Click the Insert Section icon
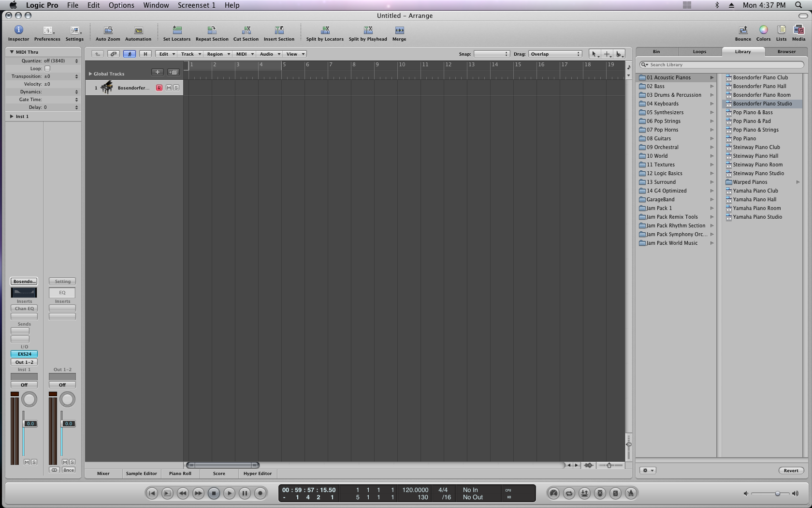The height and width of the screenshot is (508, 812). pos(279,33)
